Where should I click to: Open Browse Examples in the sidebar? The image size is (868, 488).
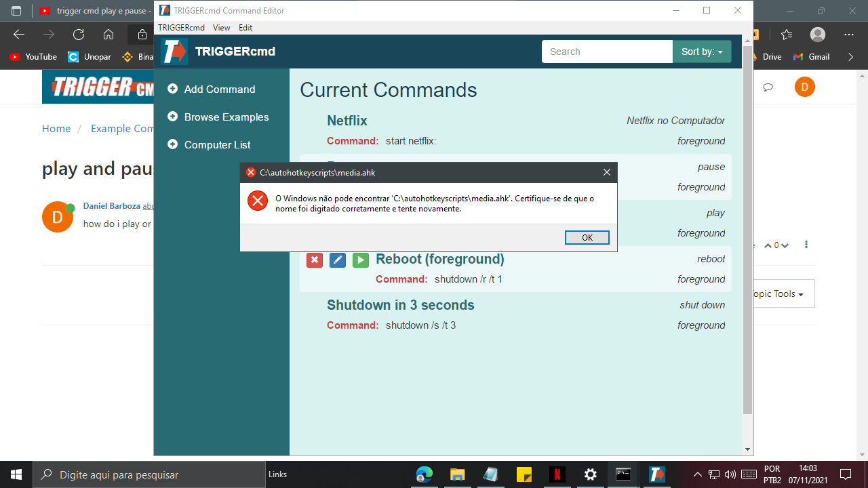pos(226,117)
